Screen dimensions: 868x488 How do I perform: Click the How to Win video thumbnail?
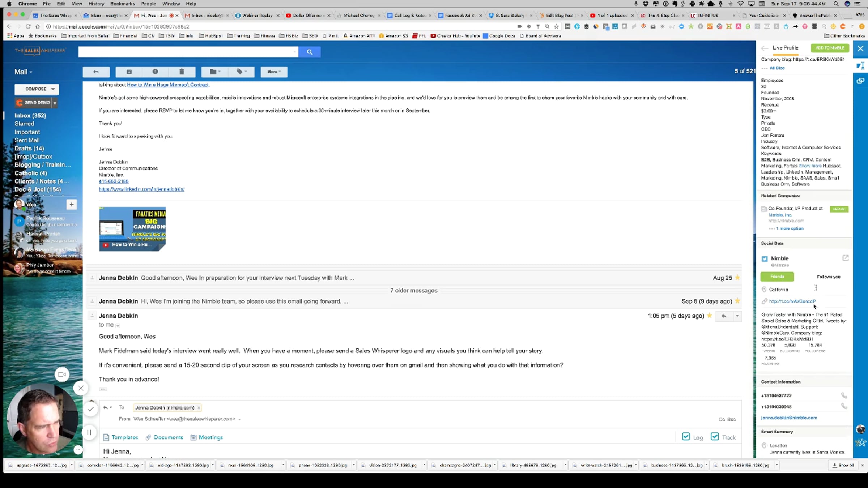(132, 229)
